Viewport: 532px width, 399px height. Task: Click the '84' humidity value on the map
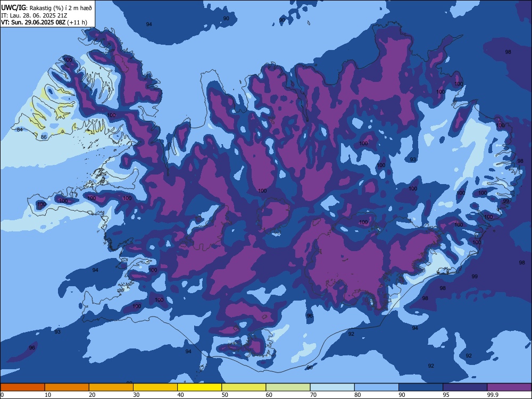click(20, 130)
